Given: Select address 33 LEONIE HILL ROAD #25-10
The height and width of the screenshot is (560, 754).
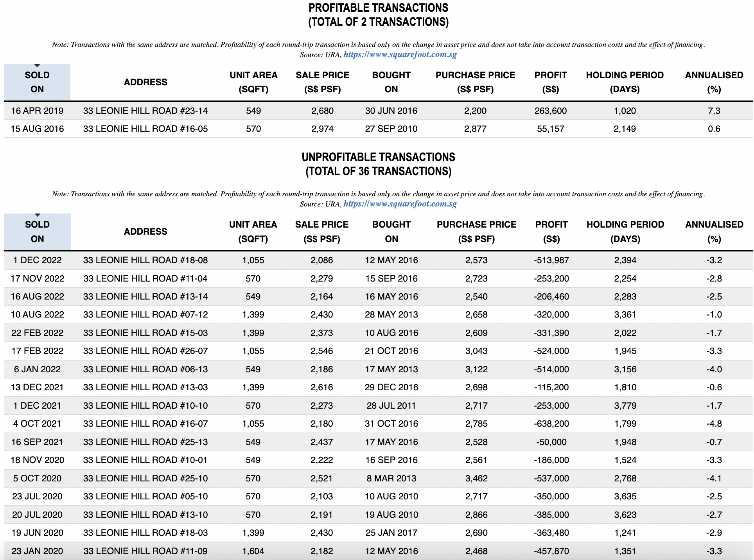Looking at the screenshot, I should click(145, 478).
